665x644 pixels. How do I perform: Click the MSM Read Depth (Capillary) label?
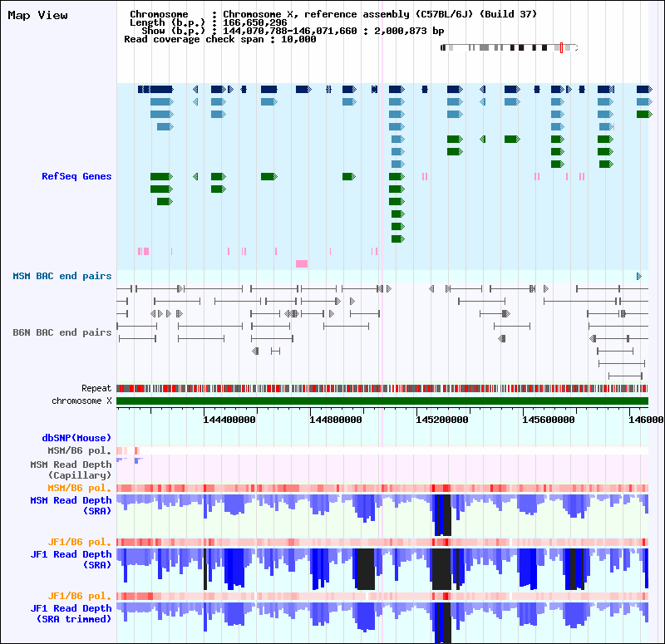coord(71,469)
